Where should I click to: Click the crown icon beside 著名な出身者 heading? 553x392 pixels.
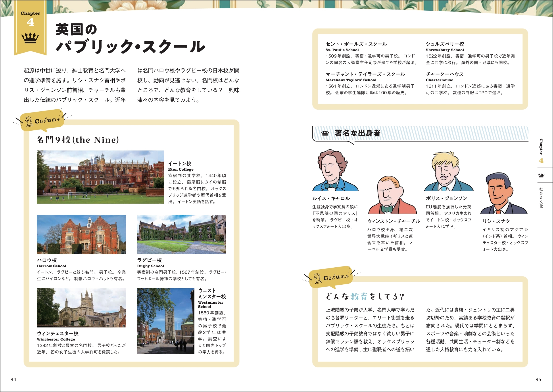point(325,133)
